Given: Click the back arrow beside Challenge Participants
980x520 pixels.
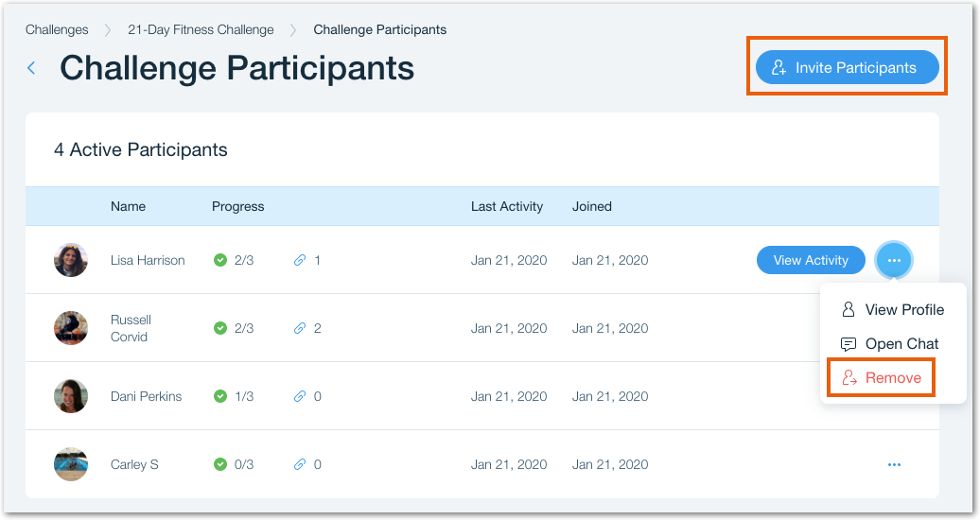Looking at the screenshot, I should [x=31, y=68].
